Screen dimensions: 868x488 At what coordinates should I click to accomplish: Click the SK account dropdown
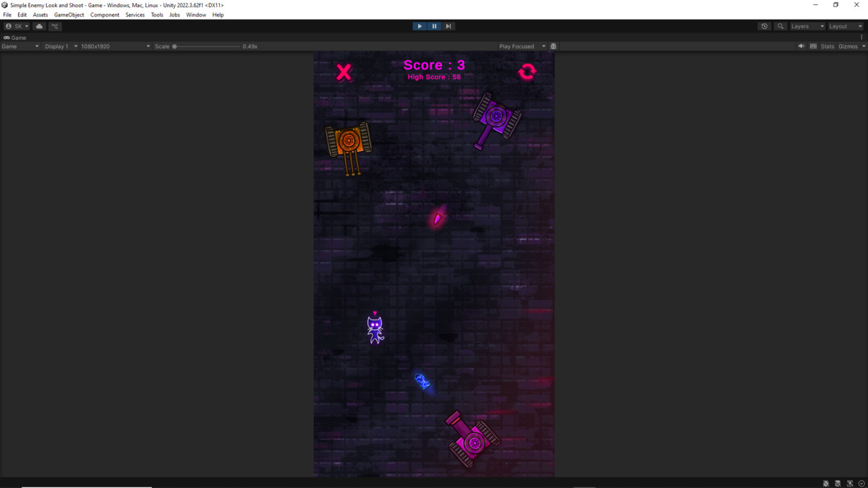pos(16,26)
